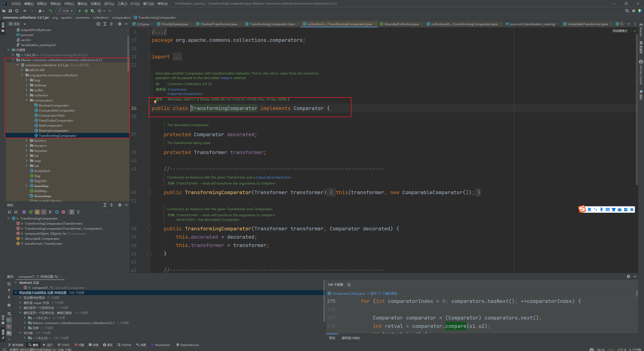Click the light bulb intention icon above the class declaration
This screenshot has height=351, width=644.
(x=155, y=102)
